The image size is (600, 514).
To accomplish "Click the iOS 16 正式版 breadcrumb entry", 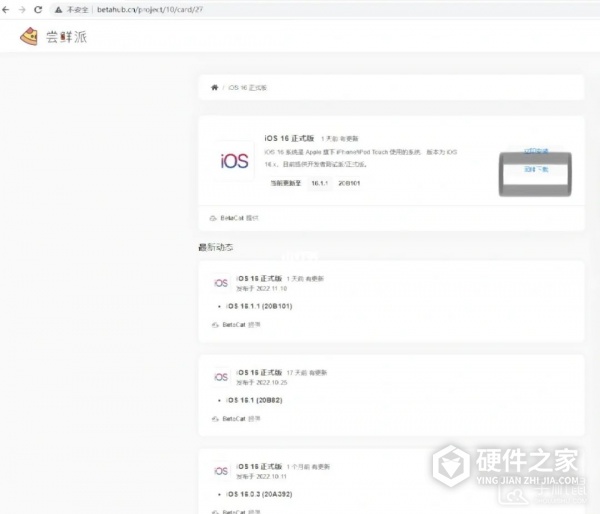I will point(248,88).
